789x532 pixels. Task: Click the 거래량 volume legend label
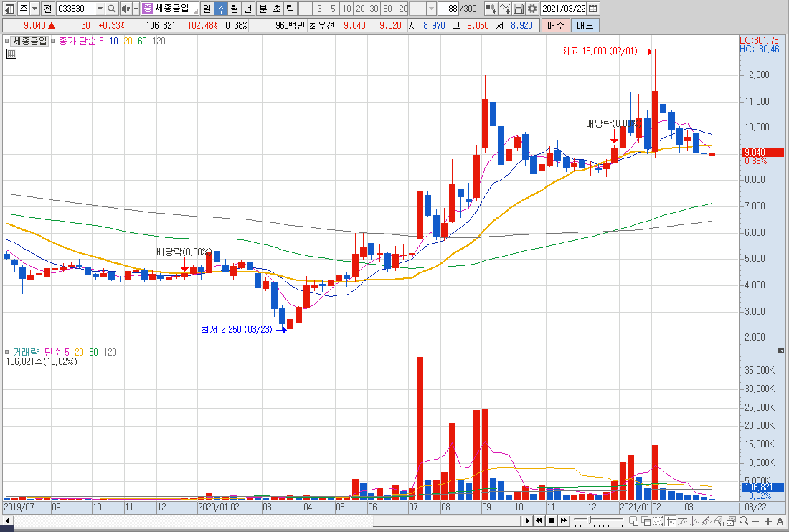(x=25, y=353)
